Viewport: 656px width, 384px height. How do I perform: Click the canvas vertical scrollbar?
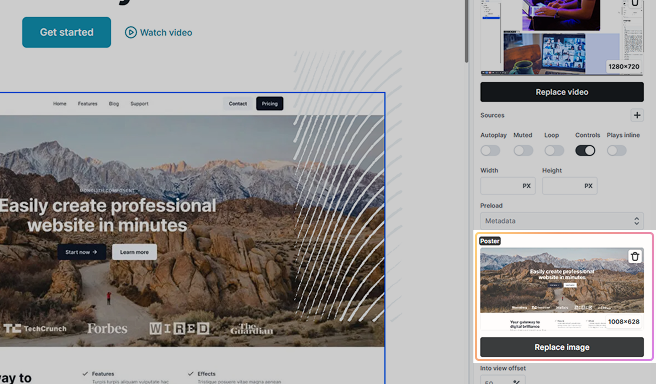pos(466,31)
